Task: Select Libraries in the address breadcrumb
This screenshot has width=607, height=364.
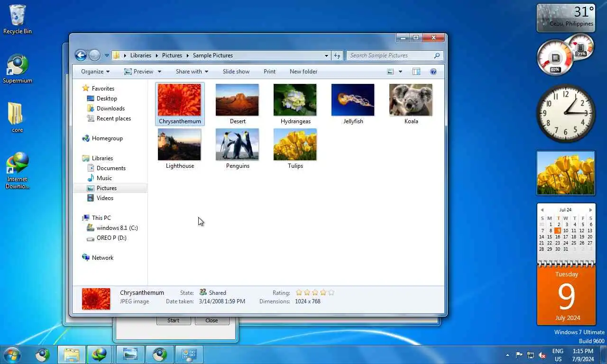Action: click(x=141, y=55)
